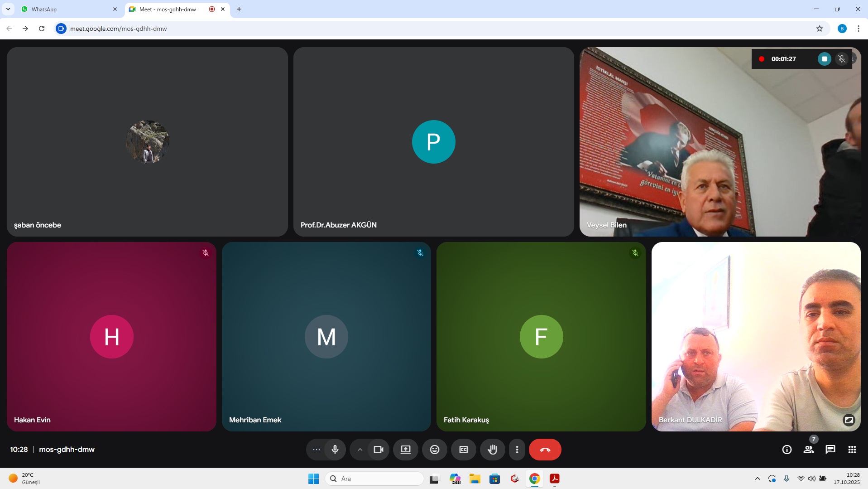Switch to the WhatsApp browser tab
The width and height of the screenshot is (868, 489).
pos(68,9)
